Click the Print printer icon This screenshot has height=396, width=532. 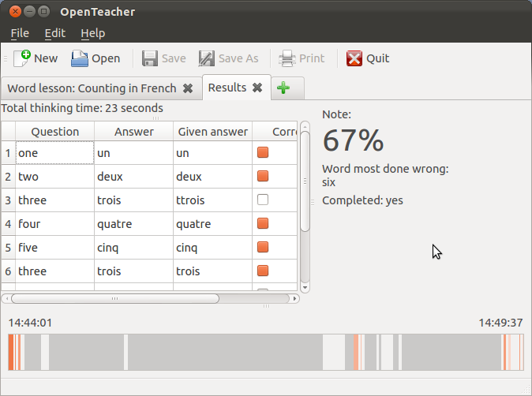(287, 58)
